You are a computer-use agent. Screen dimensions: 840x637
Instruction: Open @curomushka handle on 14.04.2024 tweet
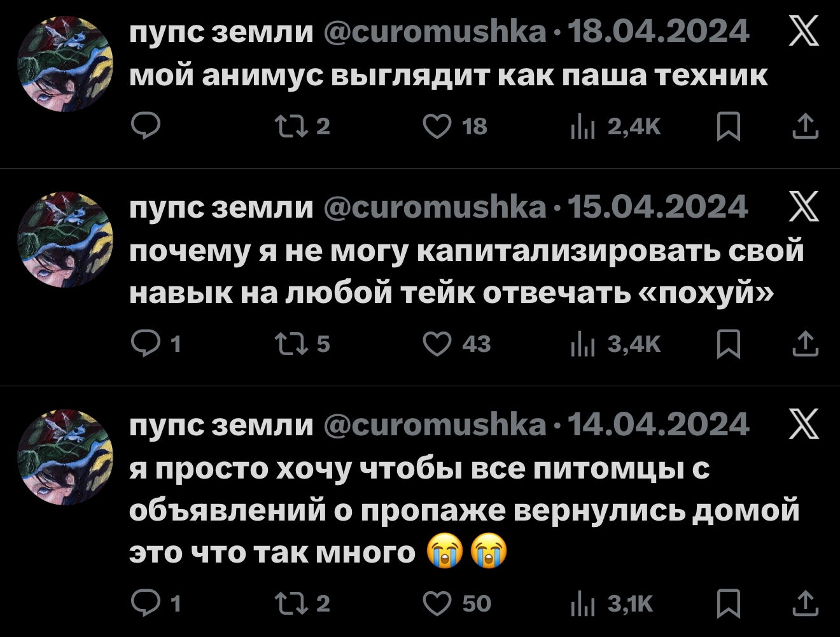[x=435, y=424]
